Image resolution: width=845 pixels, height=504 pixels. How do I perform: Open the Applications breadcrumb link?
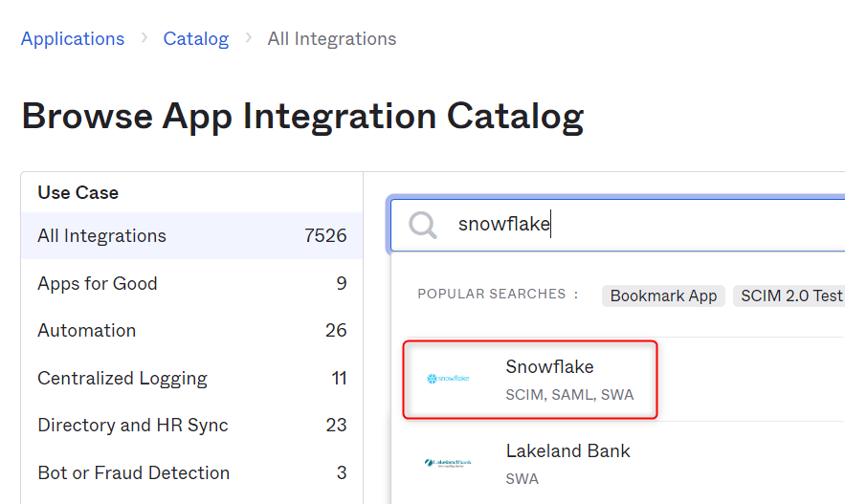click(x=73, y=39)
